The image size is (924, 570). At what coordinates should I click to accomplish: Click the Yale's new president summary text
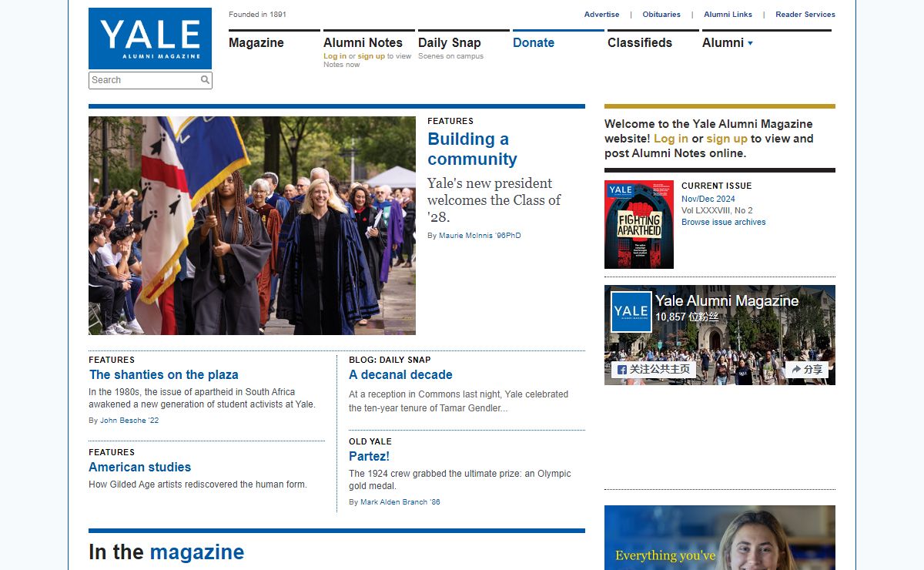(494, 200)
